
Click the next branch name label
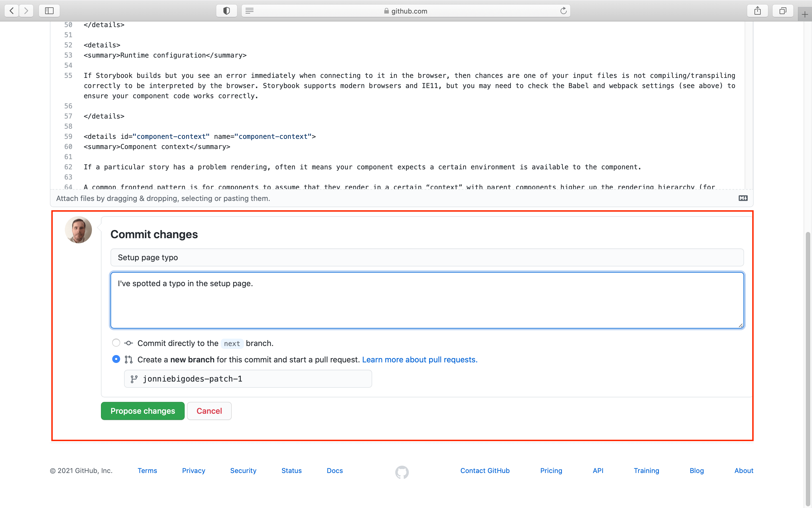pos(232,343)
